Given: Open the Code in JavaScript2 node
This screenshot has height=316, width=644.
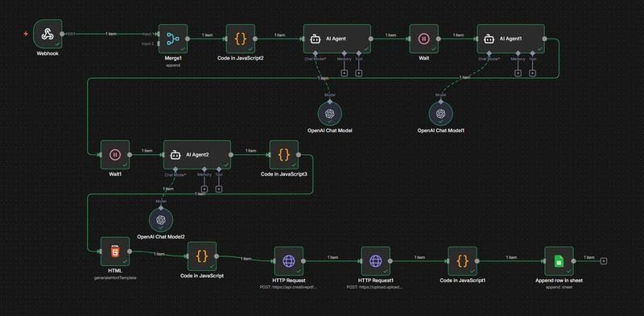Looking at the screenshot, I should (x=241, y=39).
